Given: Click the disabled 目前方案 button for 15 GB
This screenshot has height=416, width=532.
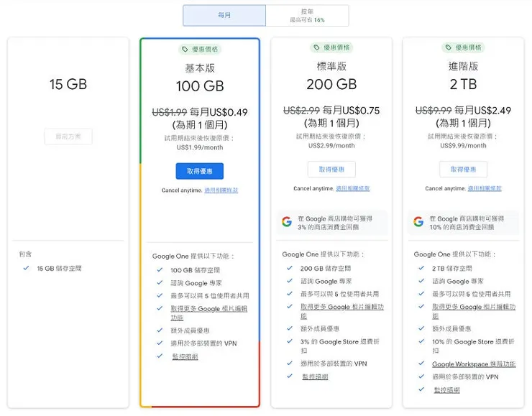Looking at the screenshot, I should pos(68,137).
